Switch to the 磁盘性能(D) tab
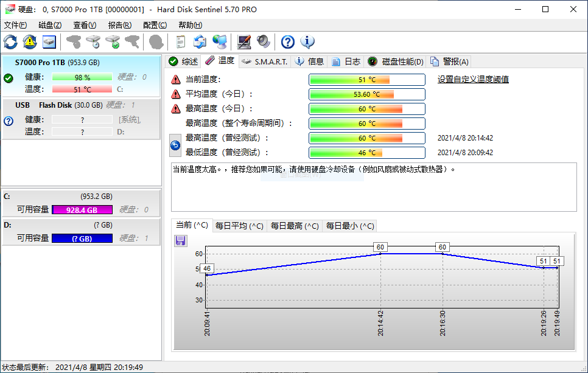Screen dimensions: 588x373 (396, 61)
